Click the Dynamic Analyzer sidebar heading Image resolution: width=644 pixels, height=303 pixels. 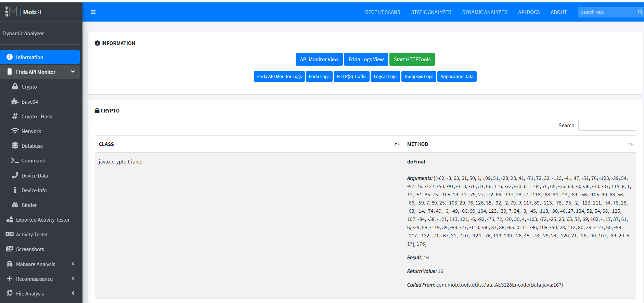23,33
